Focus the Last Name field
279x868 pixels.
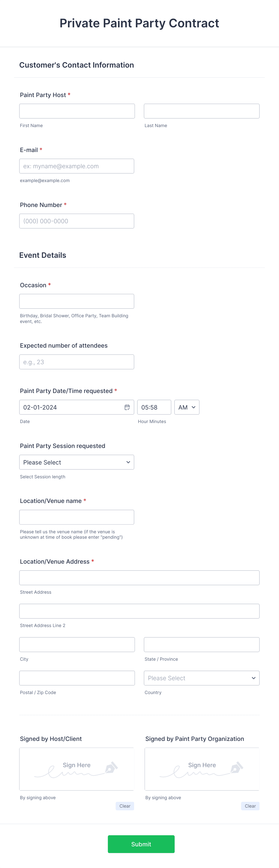click(202, 111)
